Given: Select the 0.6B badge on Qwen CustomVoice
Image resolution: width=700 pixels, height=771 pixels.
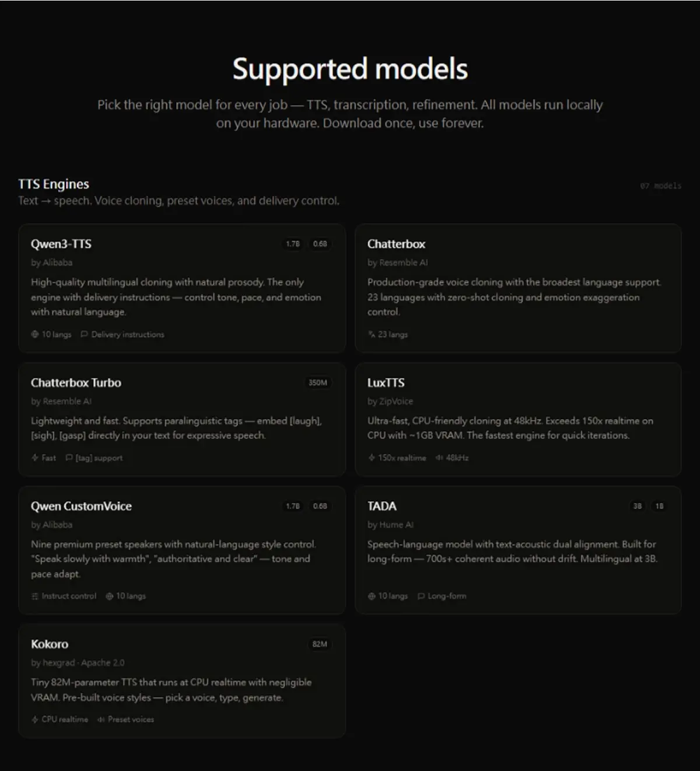Looking at the screenshot, I should pos(320,506).
